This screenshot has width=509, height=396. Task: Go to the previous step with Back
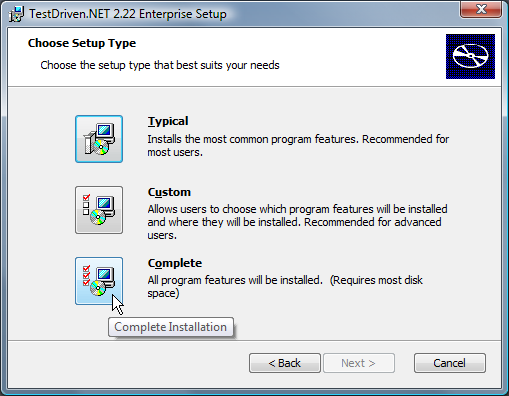click(x=285, y=363)
